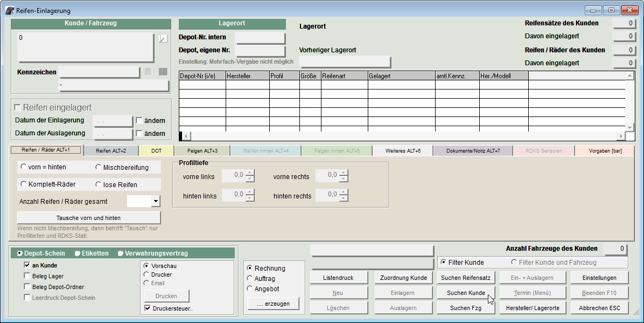Click the Hersteller column header in table
This screenshot has height=323, width=644.
pos(248,75)
